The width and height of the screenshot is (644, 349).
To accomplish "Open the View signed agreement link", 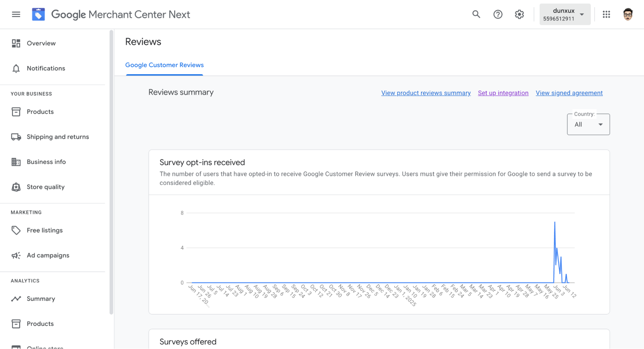I will point(569,93).
